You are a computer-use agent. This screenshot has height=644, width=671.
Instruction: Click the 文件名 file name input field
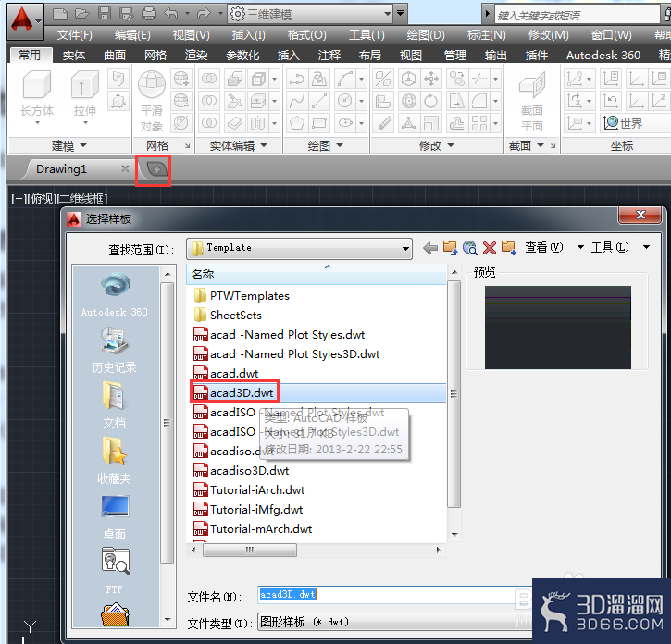(x=393, y=595)
